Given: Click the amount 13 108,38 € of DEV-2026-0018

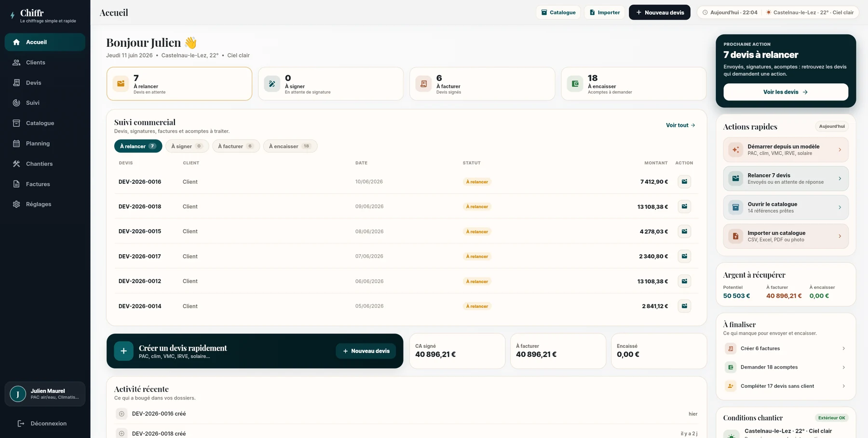Looking at the screenshot, I should click(652, 207).
